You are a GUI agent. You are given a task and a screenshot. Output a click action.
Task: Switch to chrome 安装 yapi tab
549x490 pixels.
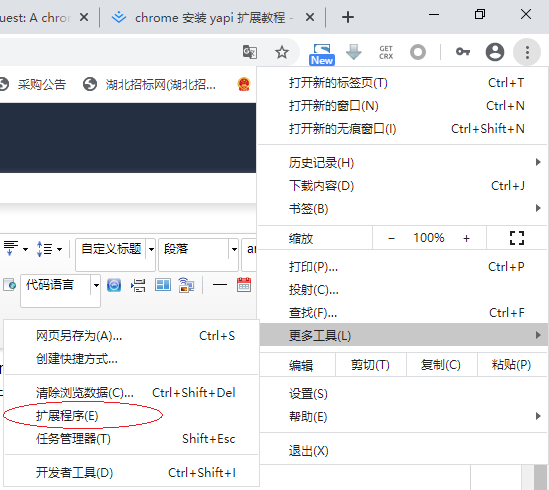(x=210, y=17)
